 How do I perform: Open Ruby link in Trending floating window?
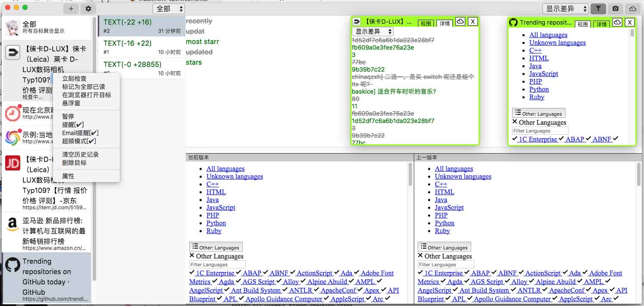click(x=537, y=97)
